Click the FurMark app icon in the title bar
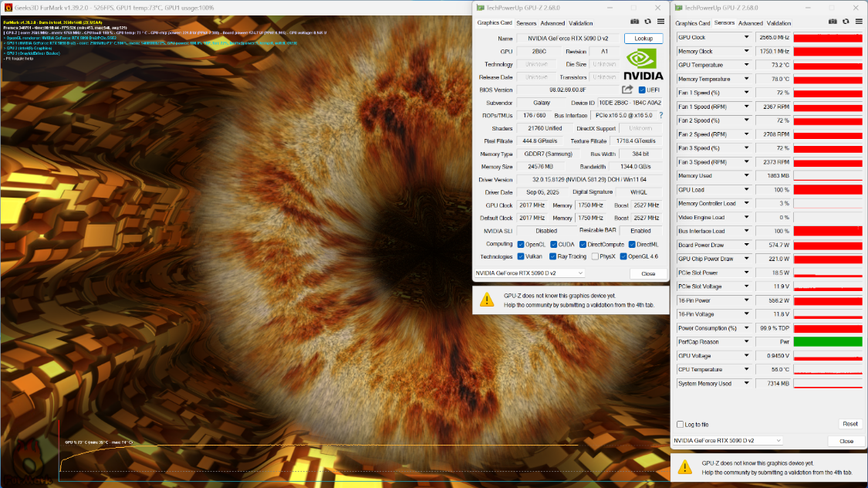 tap(8, 8)
